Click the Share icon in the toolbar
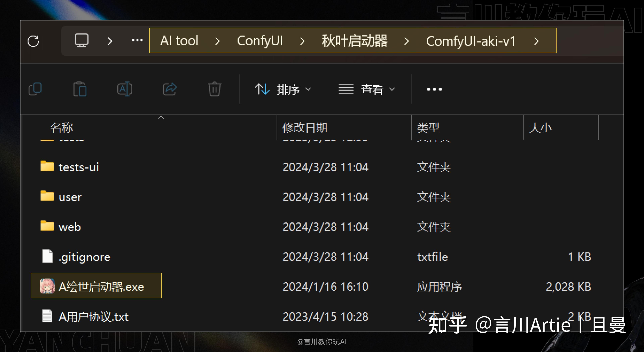This screenshot has height=352, width=644. coord(170,89)
